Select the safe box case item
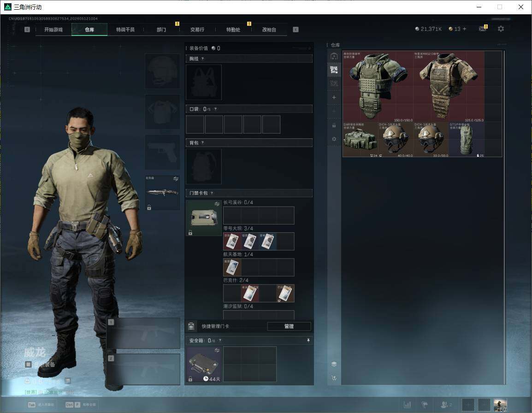The height and width of the screenshot is (413, 532). tap(204, 364)
